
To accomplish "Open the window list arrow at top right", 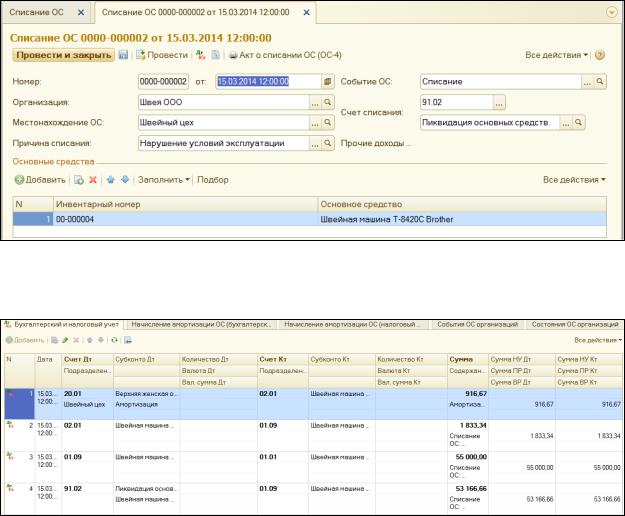I will point(611,13).
